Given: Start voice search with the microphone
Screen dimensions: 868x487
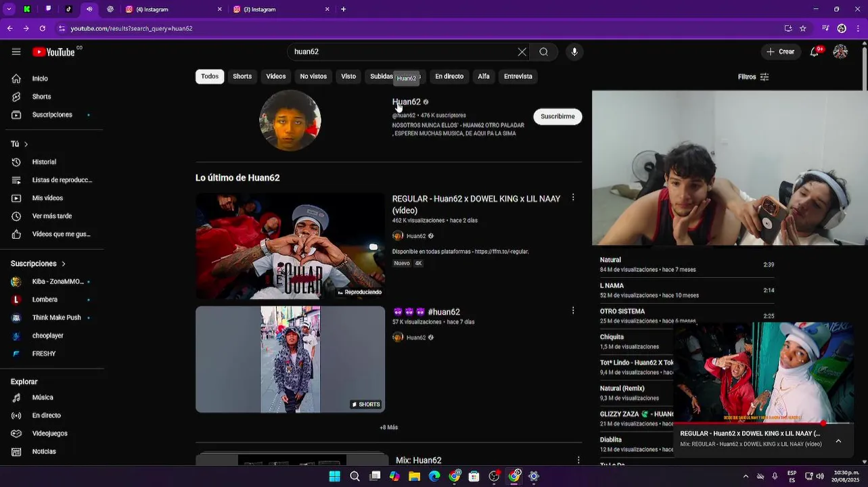Looking at the screenshot, I should coord(574,52).
